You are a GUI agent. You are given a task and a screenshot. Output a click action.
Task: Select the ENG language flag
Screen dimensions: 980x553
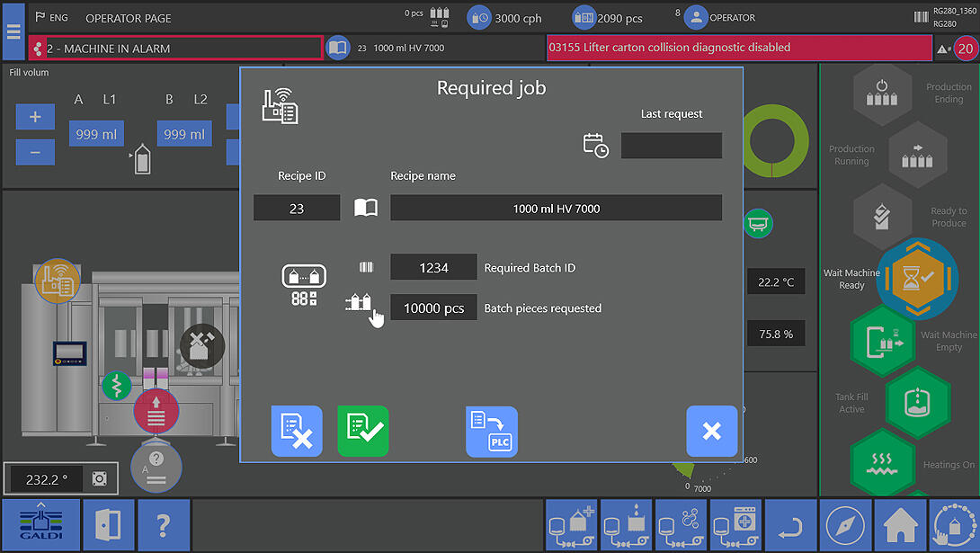click(52, 18)
